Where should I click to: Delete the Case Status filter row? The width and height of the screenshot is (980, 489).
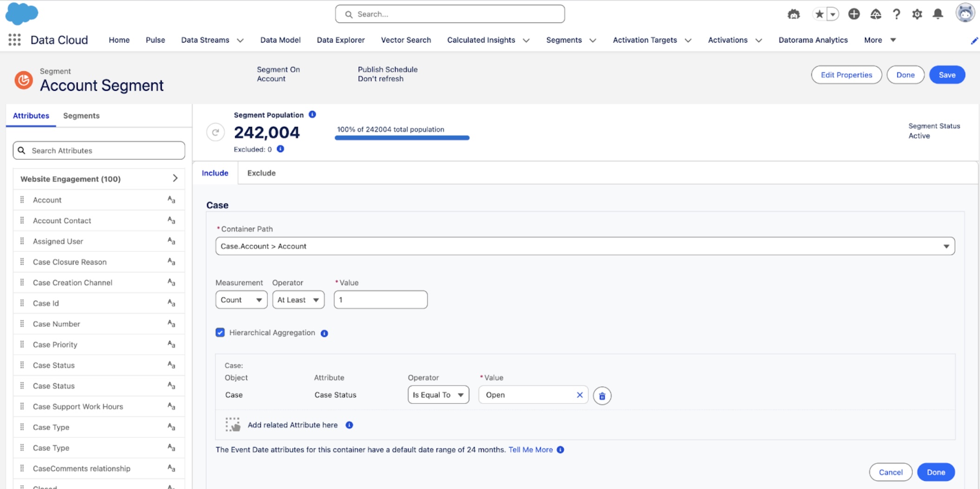602,396
